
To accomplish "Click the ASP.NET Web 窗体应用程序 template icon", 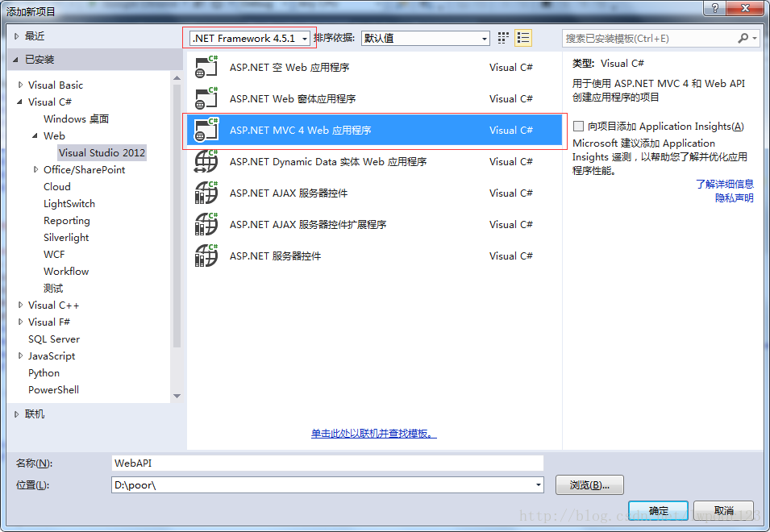I will tap(206, 98).
